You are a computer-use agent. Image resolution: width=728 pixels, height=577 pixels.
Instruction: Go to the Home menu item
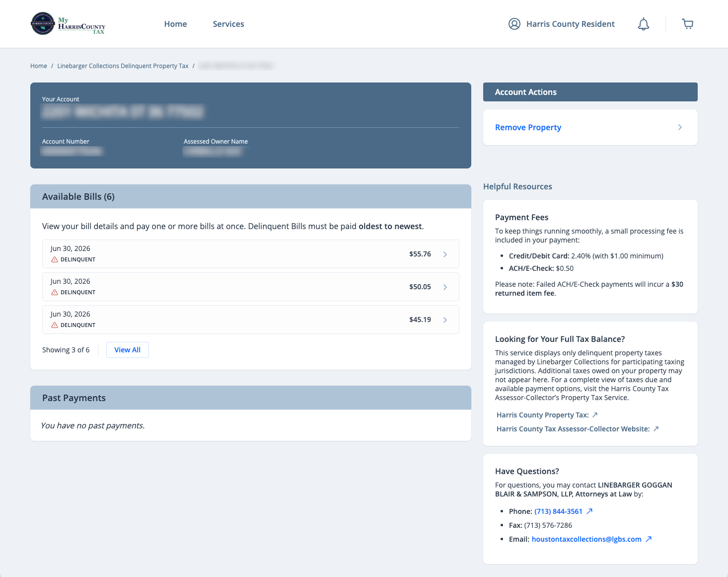(176, 24)
